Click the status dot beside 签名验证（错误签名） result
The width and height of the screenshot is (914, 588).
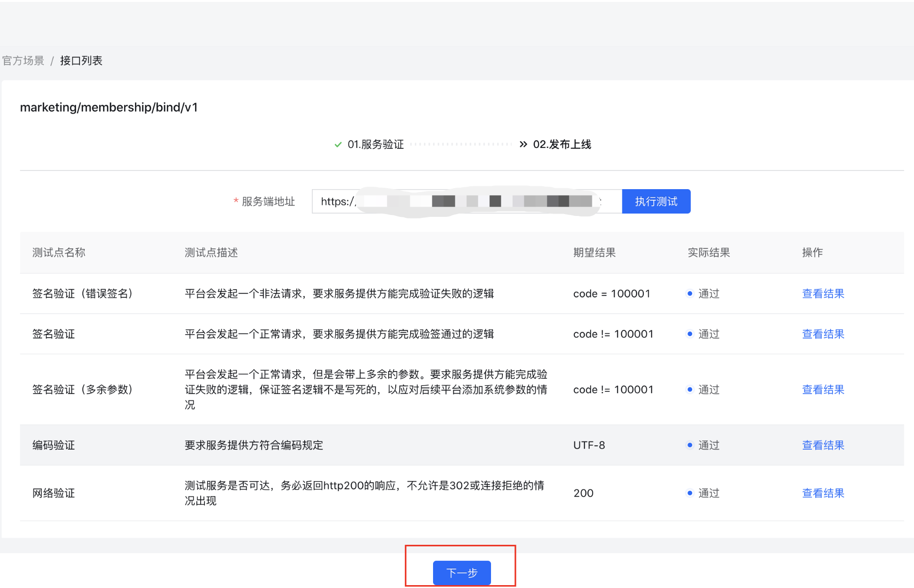tap(690, 294)
